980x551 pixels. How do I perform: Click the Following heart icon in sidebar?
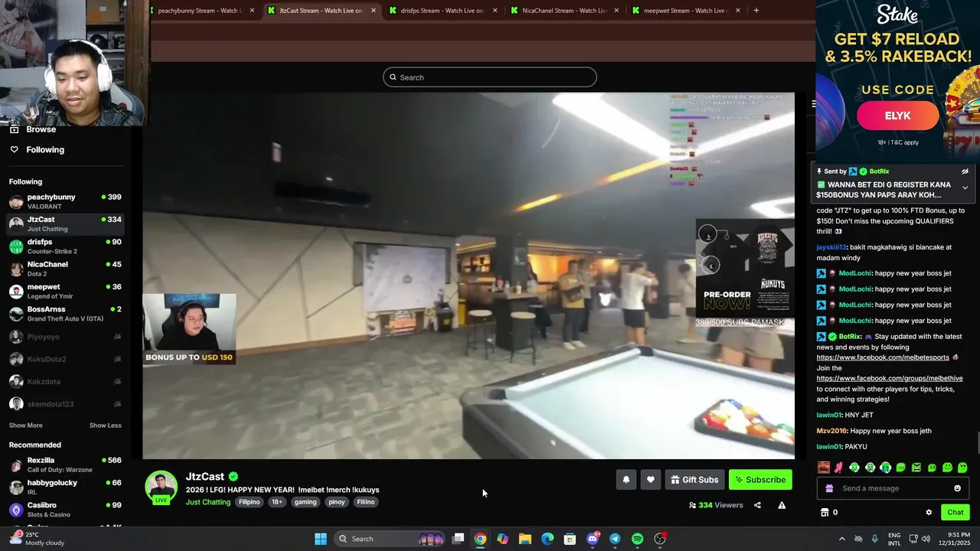[14, 150]
